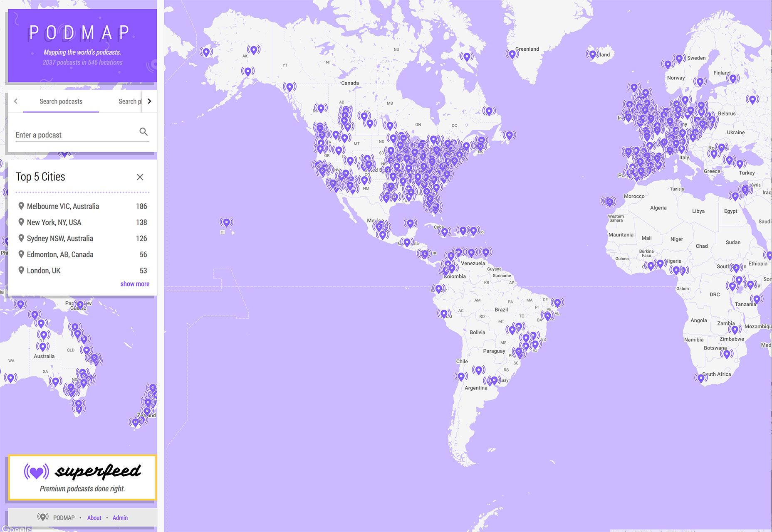The width and height of the screenshot is (772, 532).
Task: Go to next tab using right chevron
Action: [x=149, y=101]
